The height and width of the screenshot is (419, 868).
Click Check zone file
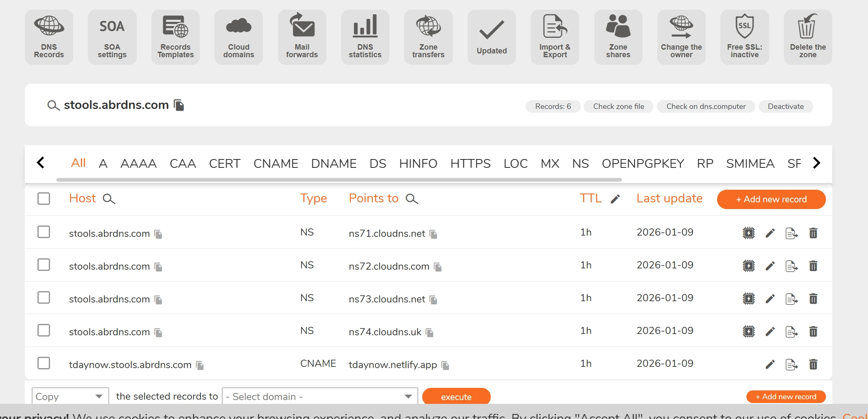[x=619, y=106]
